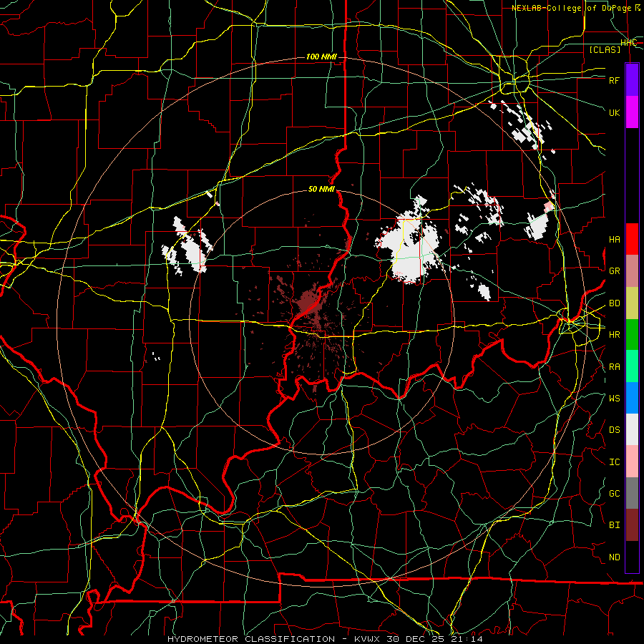Click the UK legend label
644x644 pixels.
point(614,112)
